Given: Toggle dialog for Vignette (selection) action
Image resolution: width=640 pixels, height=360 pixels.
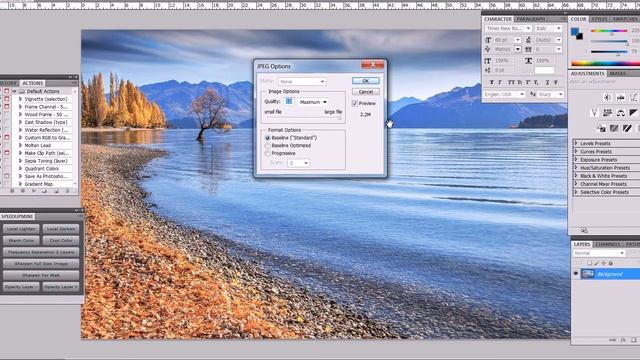Looking at the screenshot, I should point(7,99).
